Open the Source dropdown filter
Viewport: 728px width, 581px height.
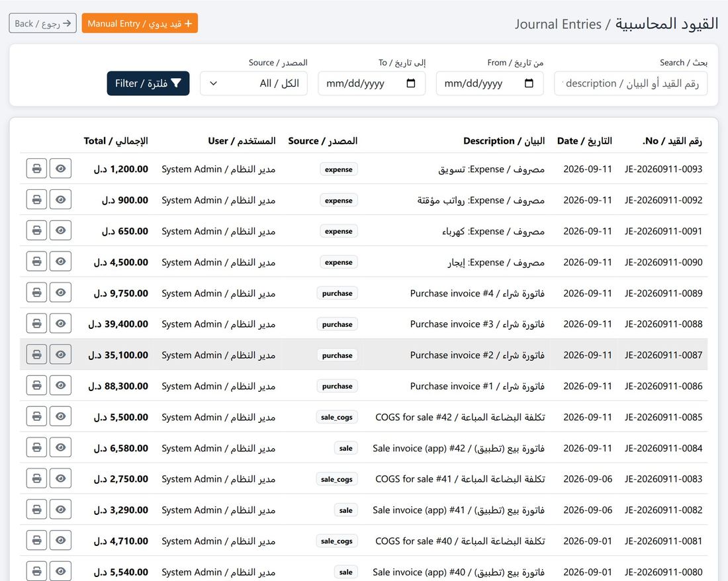click(x=253, y=83)
